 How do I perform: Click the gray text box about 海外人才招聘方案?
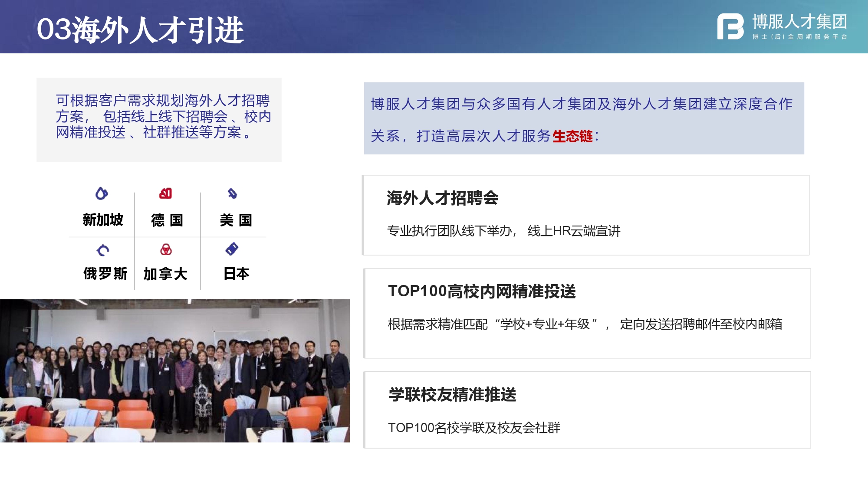pyautogui.click(x=159, y=119)
